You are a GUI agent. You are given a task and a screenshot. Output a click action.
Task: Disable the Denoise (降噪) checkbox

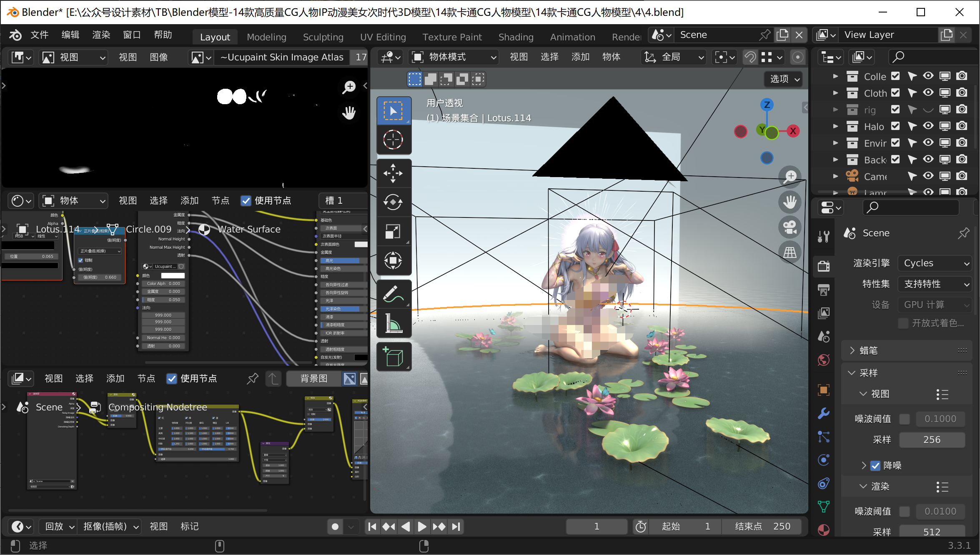tap(875, 466)
